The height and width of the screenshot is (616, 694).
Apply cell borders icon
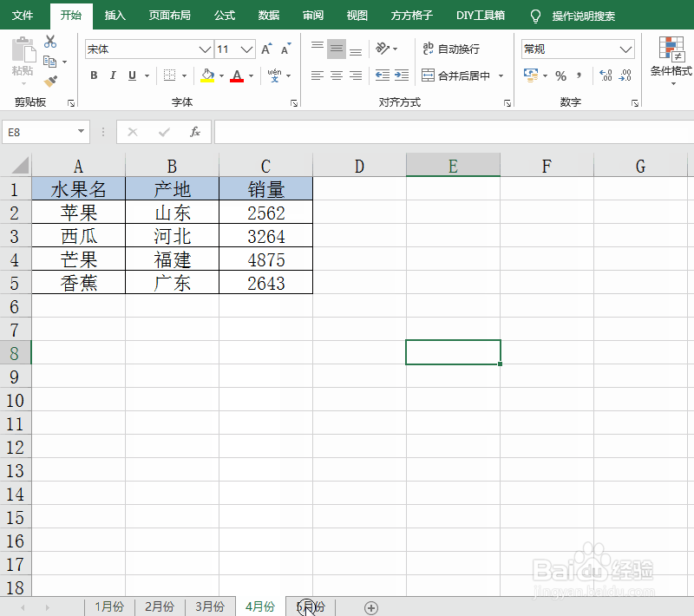(x=169, y=75)
